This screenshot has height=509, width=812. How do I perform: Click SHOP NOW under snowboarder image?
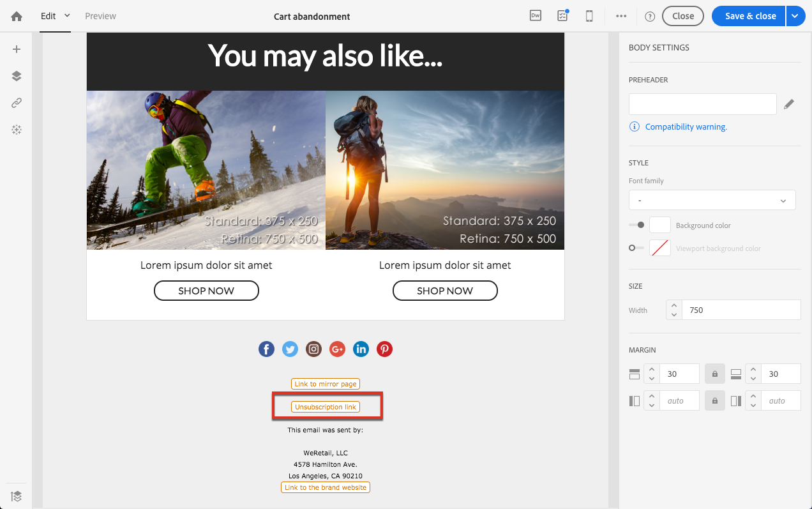[206, 291]
